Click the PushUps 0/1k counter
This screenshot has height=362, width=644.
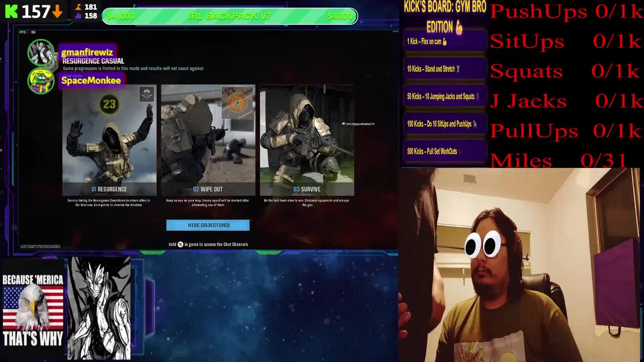click(567, 11)
